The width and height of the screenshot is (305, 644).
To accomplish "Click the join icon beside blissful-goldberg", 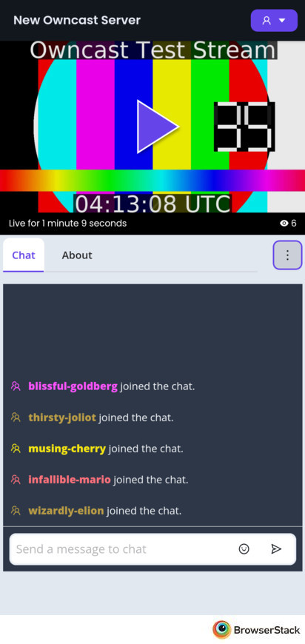I will coord(16,386).
